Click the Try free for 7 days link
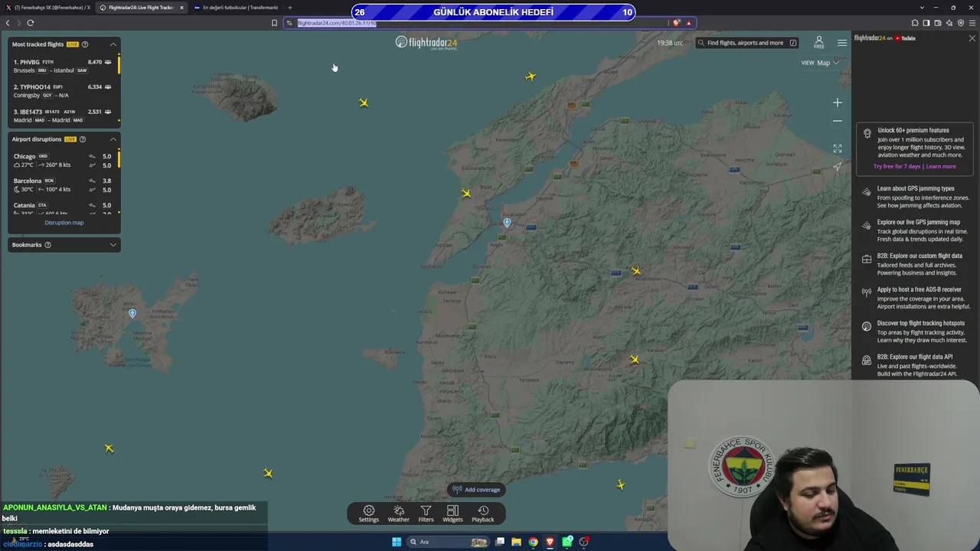 [x=897, y=167]
